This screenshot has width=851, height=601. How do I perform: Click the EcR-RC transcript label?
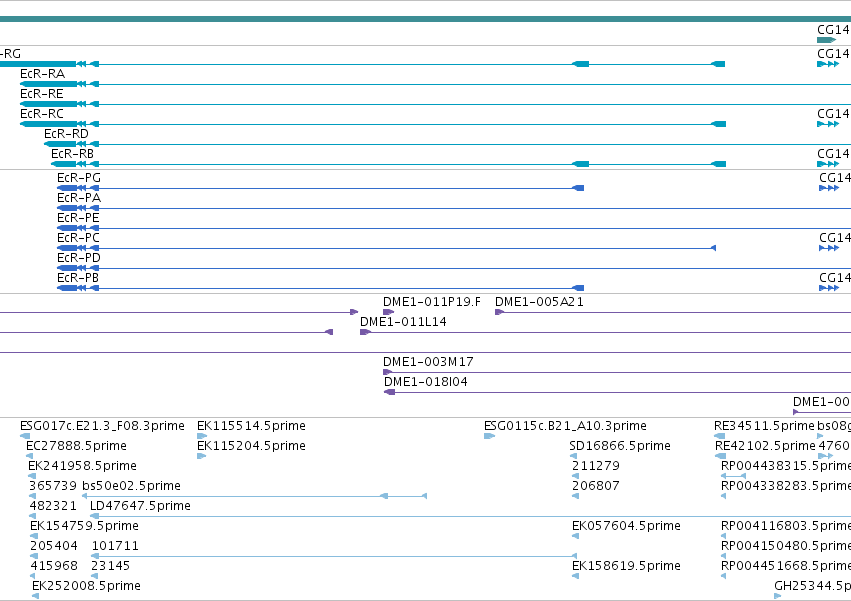(x=42, y=114)
